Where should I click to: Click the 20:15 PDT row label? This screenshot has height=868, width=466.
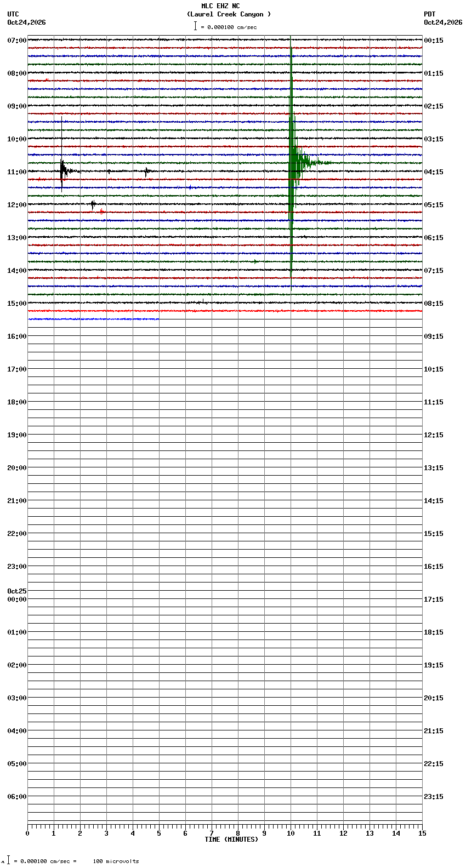(434, 698)
